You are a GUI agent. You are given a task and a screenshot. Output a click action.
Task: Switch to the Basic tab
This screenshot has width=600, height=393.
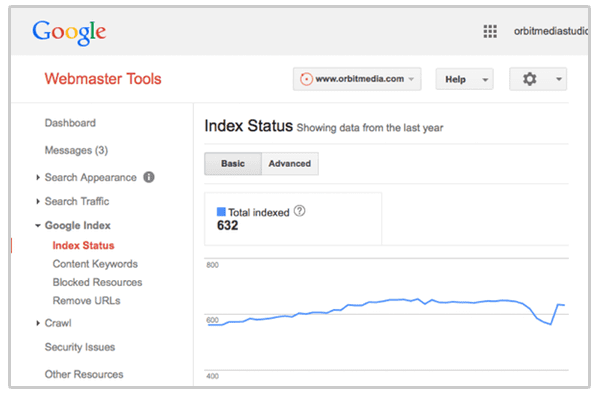click(x=233, y=163)
